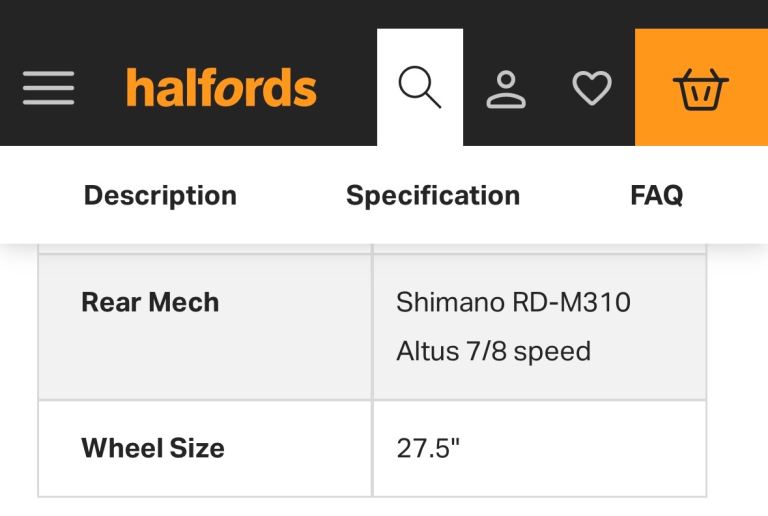
Task: Jump to the FAQ tab
Action: pos(656,195)
